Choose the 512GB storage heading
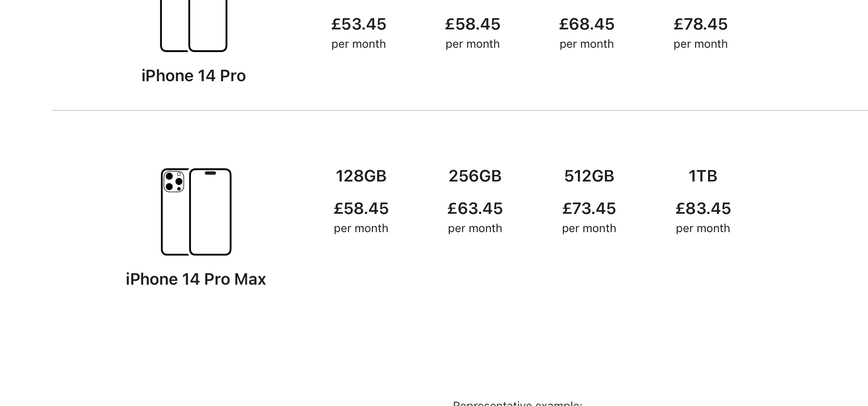Screen dimensions: 868x406 point(589,176)
